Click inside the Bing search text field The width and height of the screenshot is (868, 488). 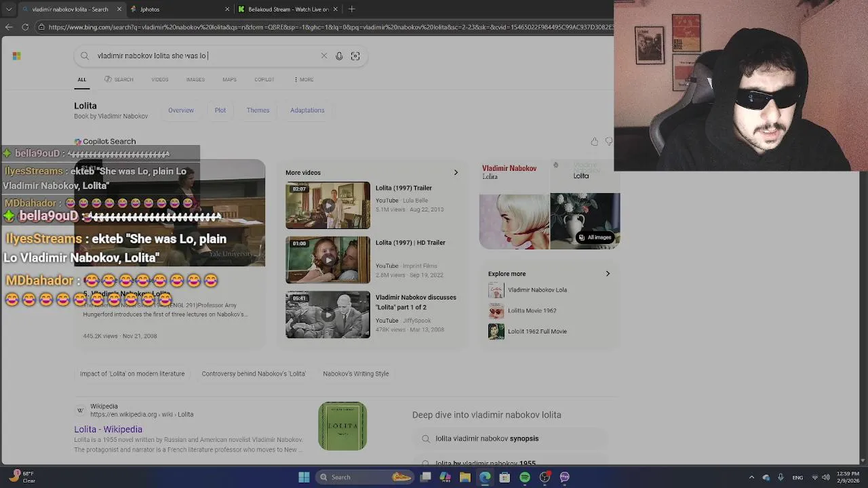click(x=206, y=56)
